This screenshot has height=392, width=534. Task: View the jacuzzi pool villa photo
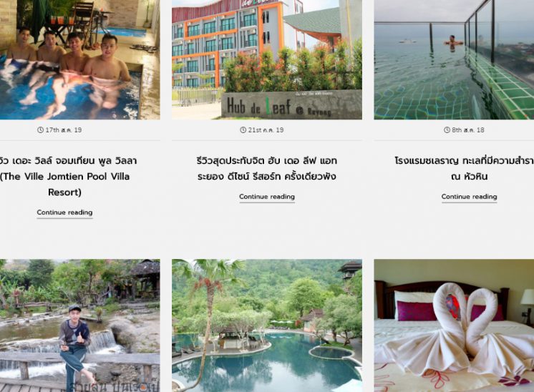tap(79, 59)
